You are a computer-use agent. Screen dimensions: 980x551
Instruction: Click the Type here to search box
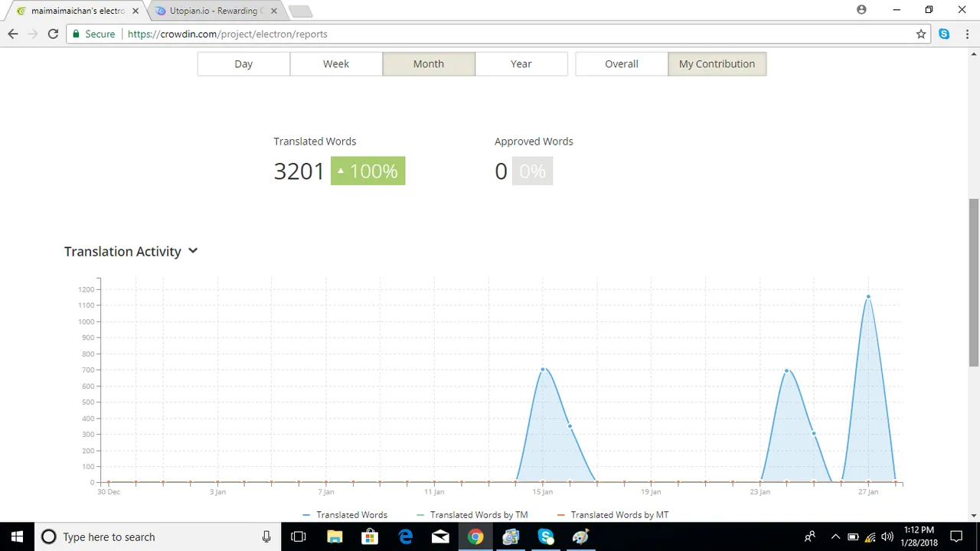click(x=157, y=536)
